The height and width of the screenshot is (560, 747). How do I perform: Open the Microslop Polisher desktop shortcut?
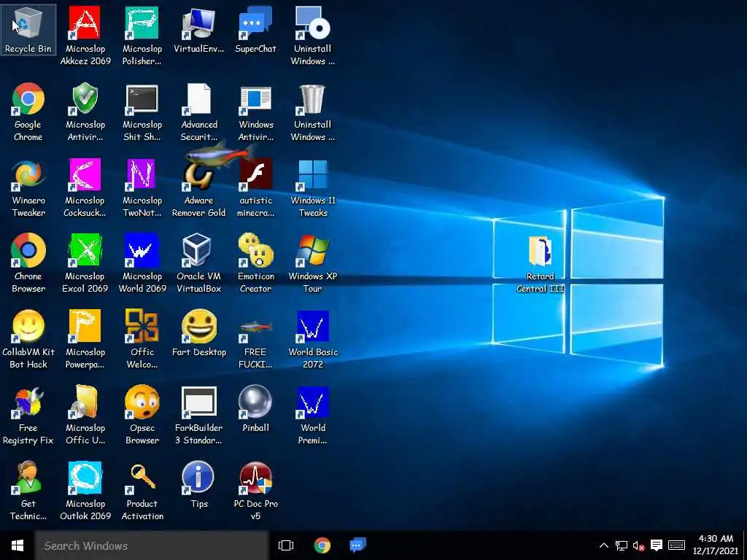pyautogui.click(x=142, y=36)
